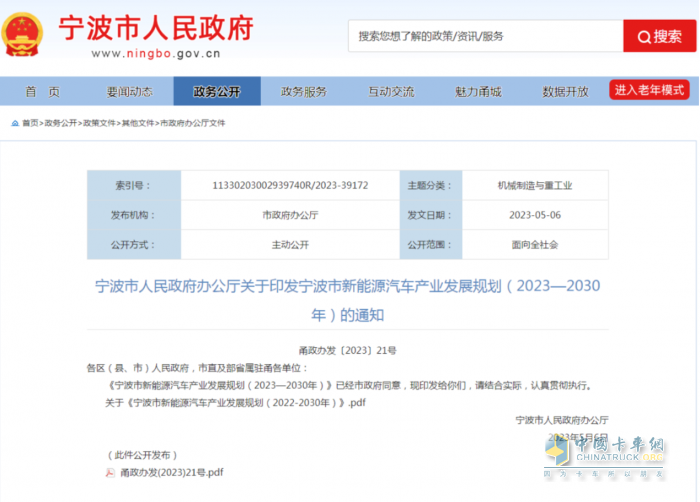The image size is (700, 502).
Task: Click 市政府办公厅文件 breadcrumb link
Action: coord(193,123)
